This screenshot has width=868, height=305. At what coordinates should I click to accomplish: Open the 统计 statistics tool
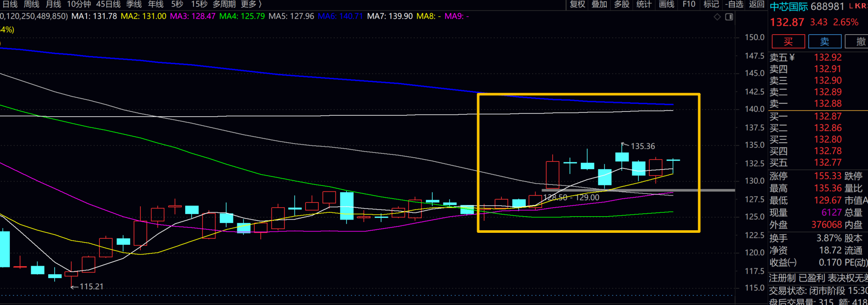pos(644,4)
